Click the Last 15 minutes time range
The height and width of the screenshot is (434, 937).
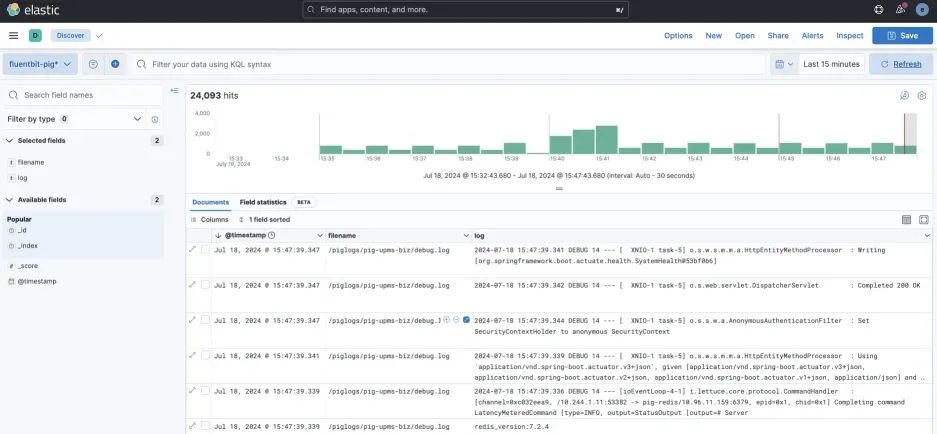[831, 64]
